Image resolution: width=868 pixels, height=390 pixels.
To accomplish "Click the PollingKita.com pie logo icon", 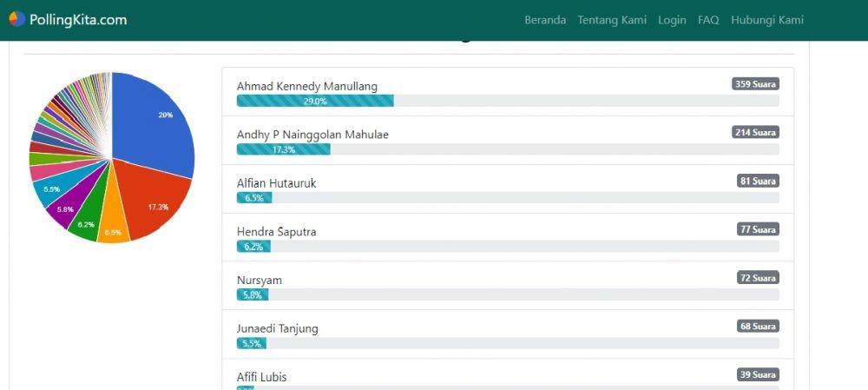I will click(17, 19).
